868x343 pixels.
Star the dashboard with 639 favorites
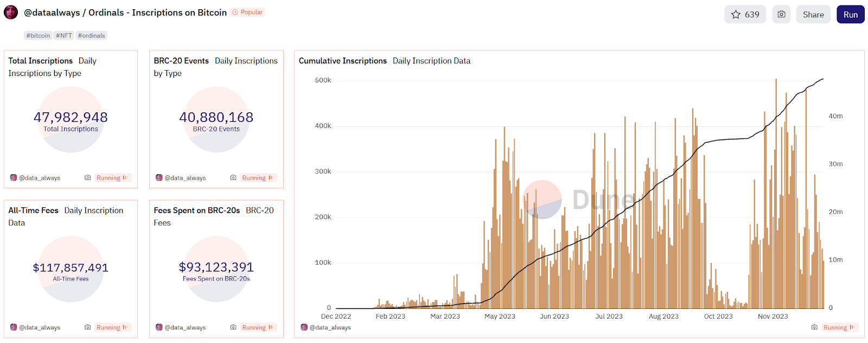(745, 15)
